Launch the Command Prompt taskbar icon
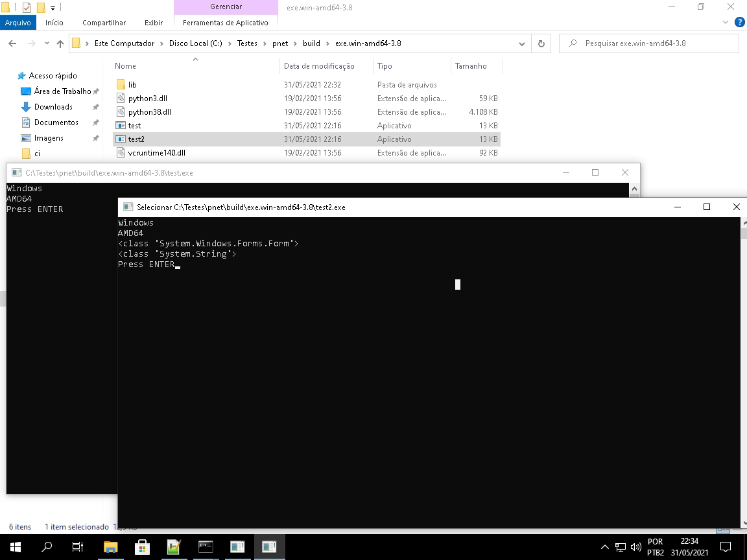Screen dimensions: 747x560 pyautogui.click(x=206, y=546)
